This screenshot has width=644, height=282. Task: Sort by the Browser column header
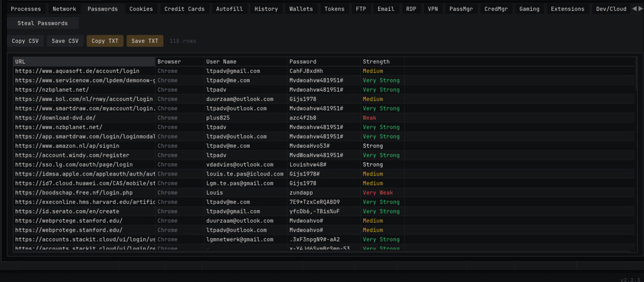click(180, 61)
